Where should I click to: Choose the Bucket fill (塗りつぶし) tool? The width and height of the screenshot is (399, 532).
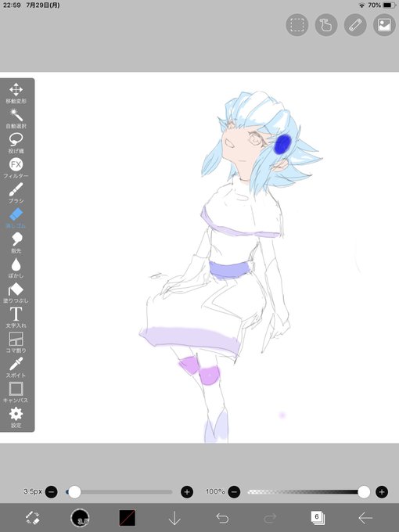[x=16, y=293]
